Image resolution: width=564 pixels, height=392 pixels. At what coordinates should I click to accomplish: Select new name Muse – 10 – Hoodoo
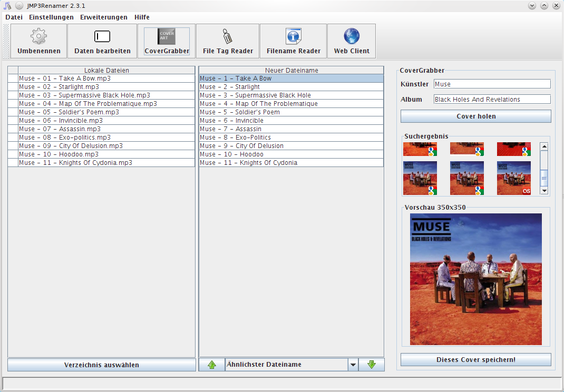click(291, 154)
